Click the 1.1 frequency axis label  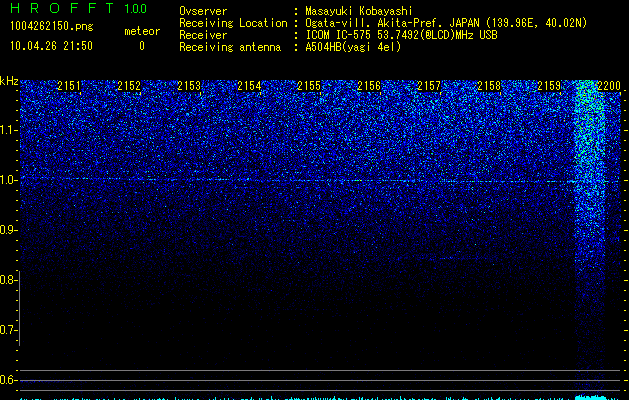pyautogui.click(x=8, y=130)
